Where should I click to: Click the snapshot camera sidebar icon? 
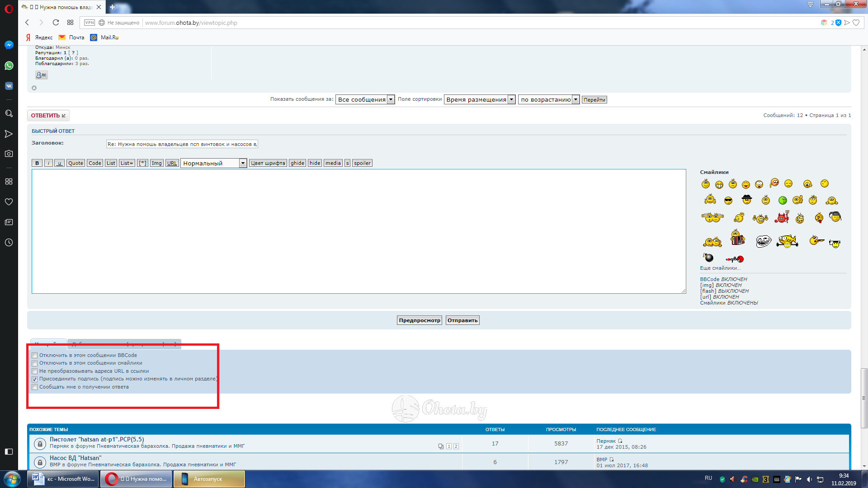[x=9, y=154]
